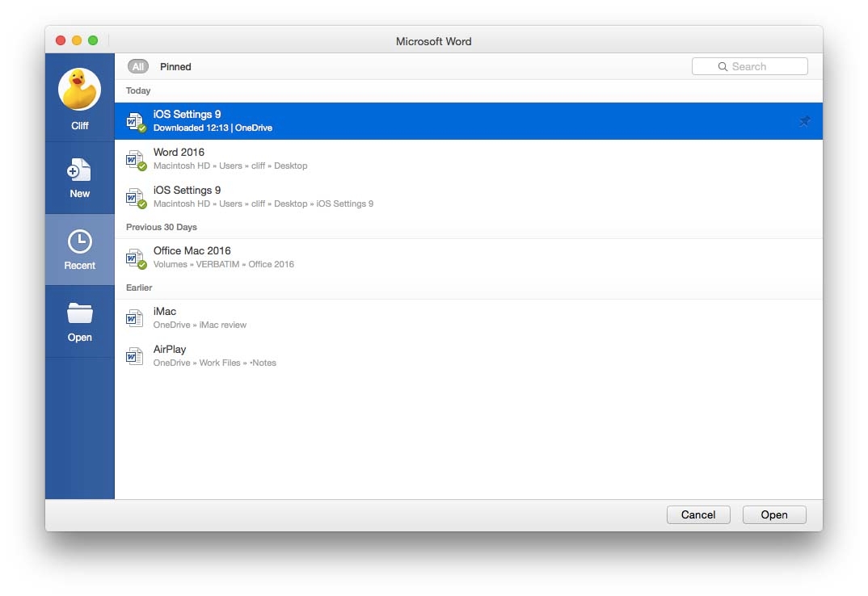This screenshot has width=868, height=596.
Task: Select the Recent clock icon in sidebar
Action: point(80,241)
